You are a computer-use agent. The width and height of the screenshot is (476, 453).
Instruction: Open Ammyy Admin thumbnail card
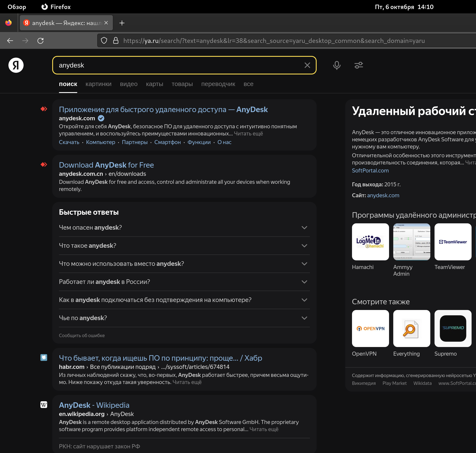point(412,242)
